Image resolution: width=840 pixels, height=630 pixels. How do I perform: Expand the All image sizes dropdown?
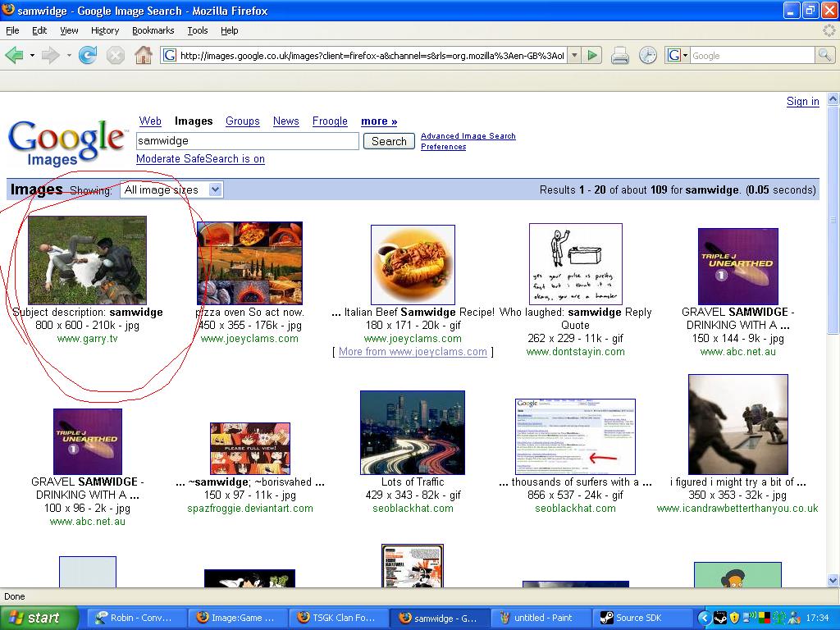point(171,189)
